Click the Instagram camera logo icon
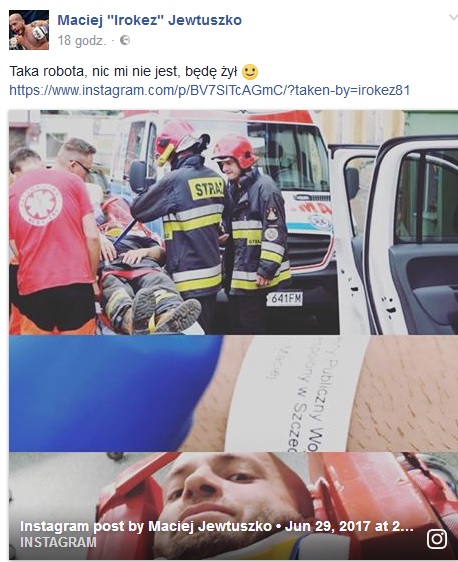458x562 pixels. (436, 539)
